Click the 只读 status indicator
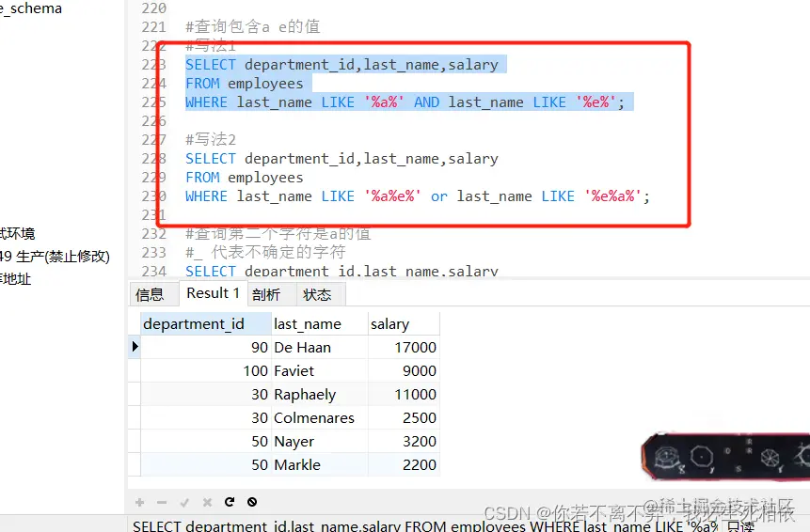The width and height of the screenshot is (810, 532). tap(740, 525)
